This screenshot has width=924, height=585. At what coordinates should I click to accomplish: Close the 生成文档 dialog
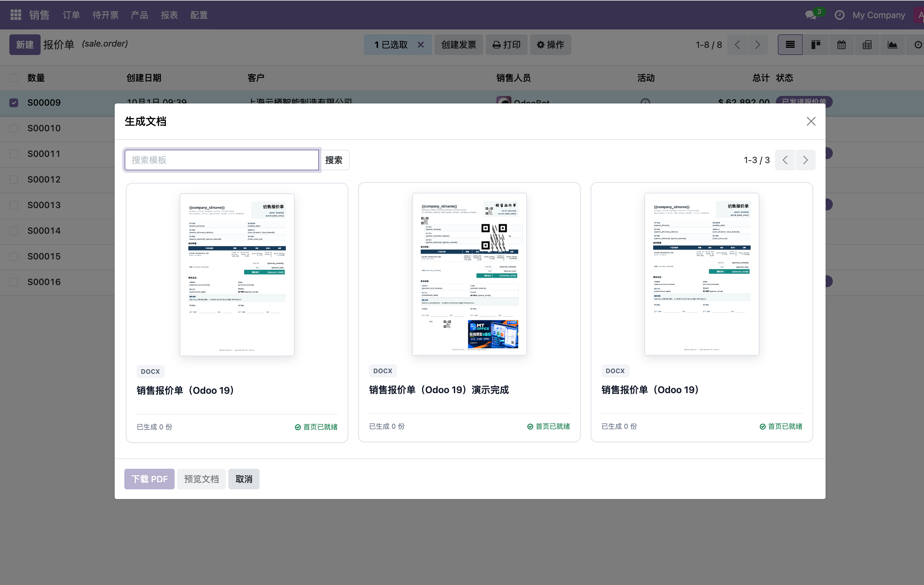(811, 121)
